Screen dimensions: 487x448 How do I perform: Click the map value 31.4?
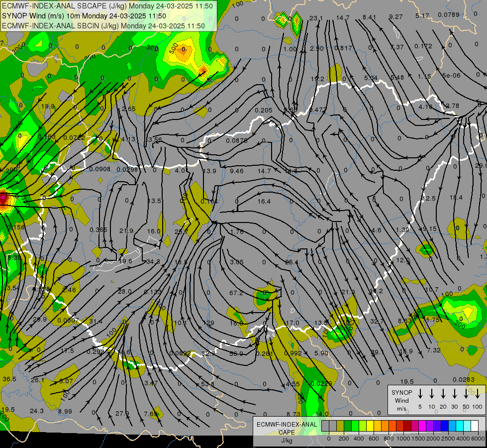tap(96, 321)
